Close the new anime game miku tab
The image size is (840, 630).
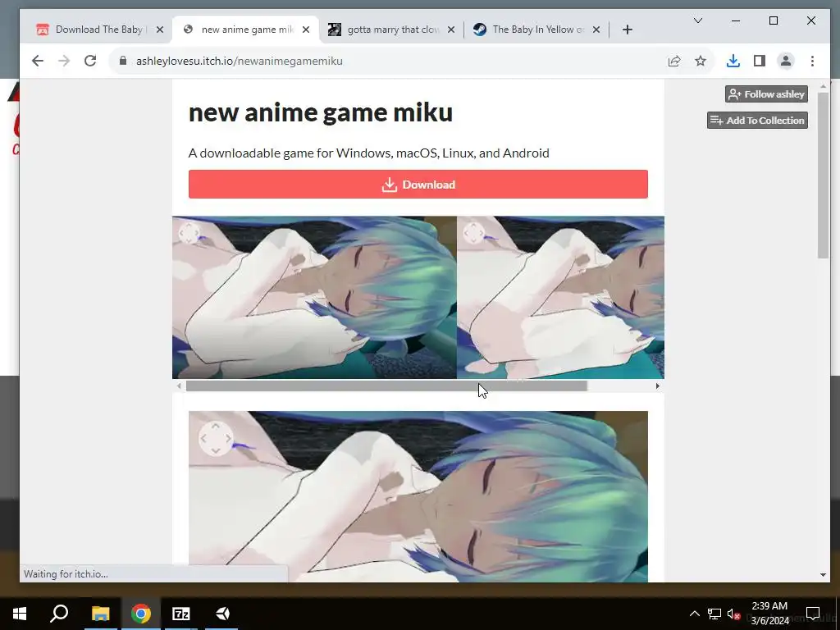(x=306, y=30)
